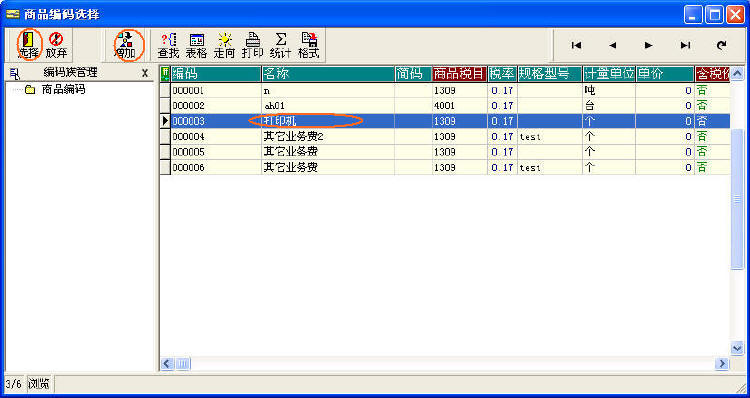Image resolution: width=750 pixels, height=398 pixels.
Task: Go to next record arrow
Action: (649, 45)
